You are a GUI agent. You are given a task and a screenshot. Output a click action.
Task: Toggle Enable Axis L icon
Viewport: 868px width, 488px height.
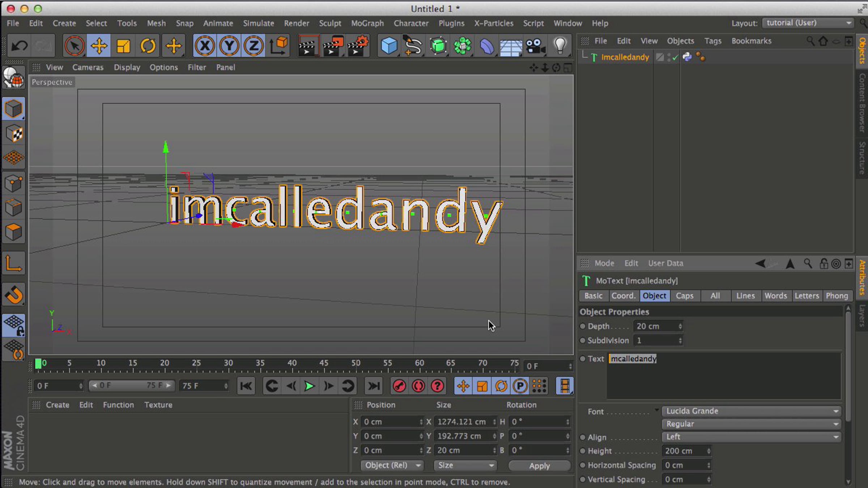tap(14, 263)
